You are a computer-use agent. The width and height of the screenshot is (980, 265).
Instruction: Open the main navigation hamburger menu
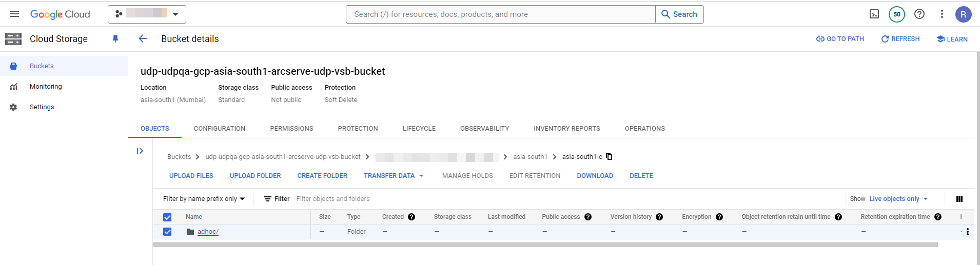(x=14, y=14)
